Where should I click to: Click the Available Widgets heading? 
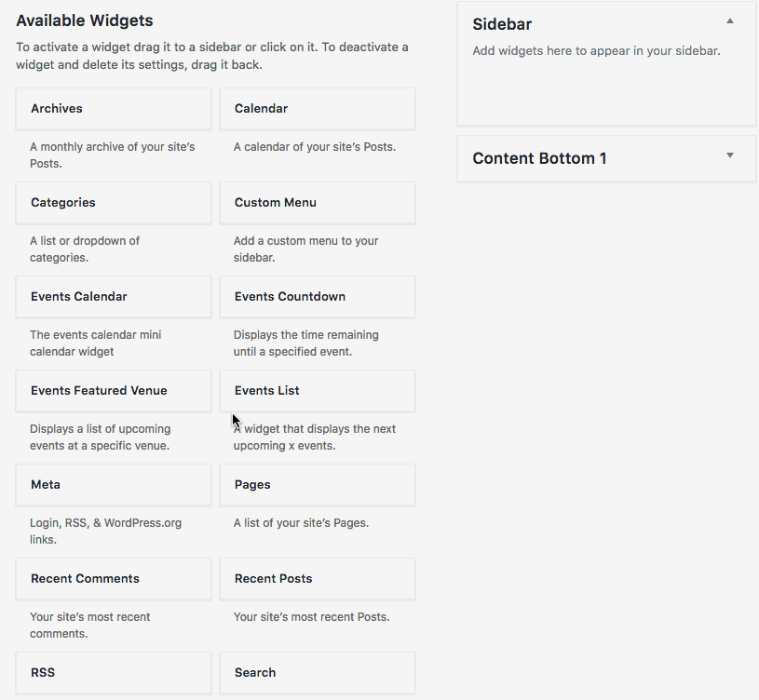click(x=85, y=20)
